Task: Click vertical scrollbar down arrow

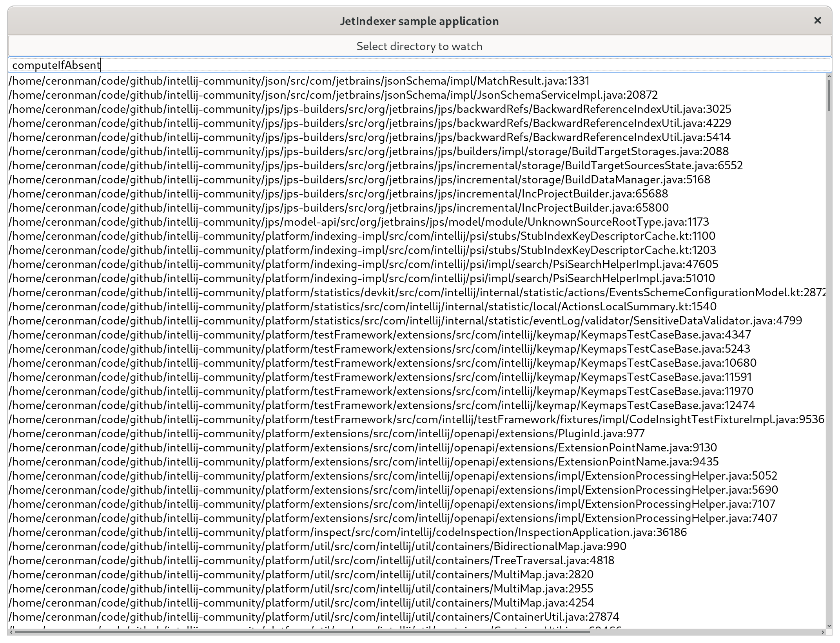Action: point(829,626)
